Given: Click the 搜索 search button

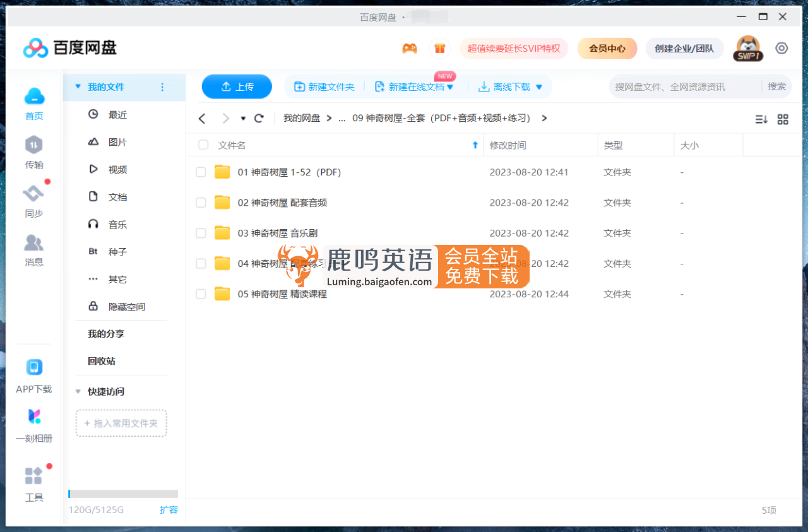Looking at the screenshot, I should [777, 86].
